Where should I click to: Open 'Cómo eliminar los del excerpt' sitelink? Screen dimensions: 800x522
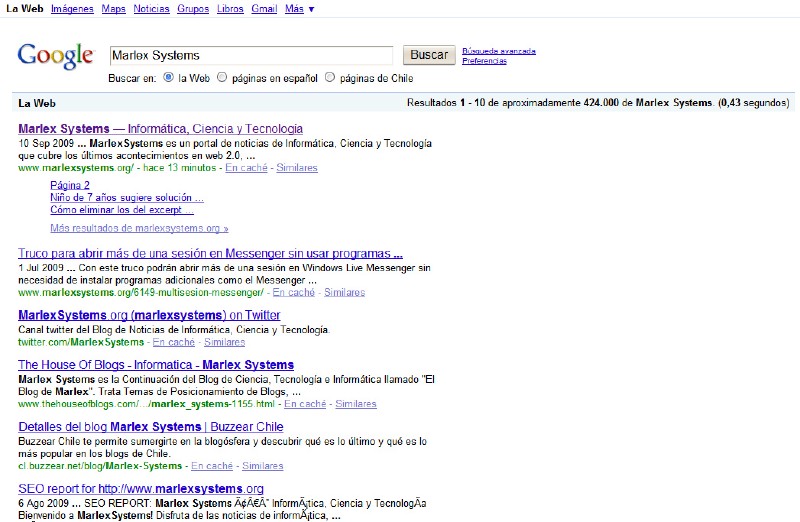coord(122,210)
